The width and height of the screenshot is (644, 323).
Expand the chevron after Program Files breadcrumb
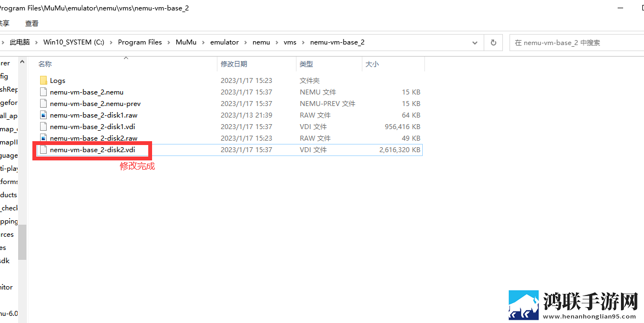(x=169, y=42)
